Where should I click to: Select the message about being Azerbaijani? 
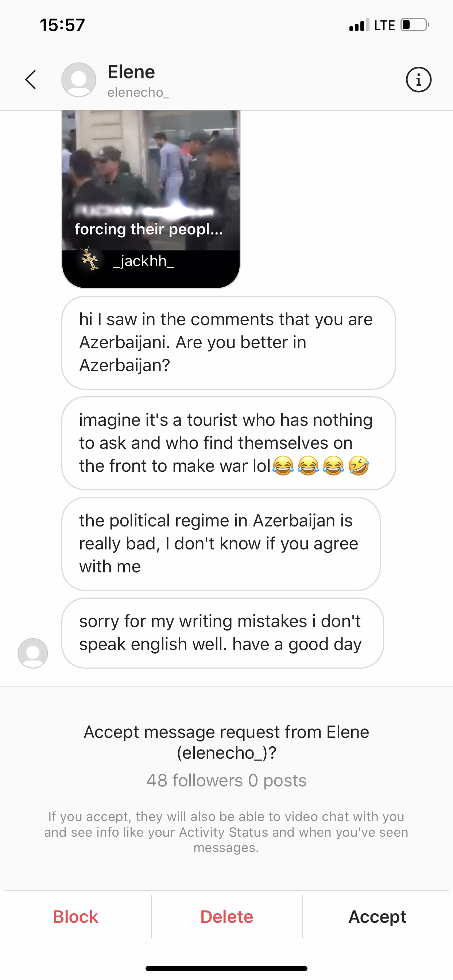click(228, 342)
